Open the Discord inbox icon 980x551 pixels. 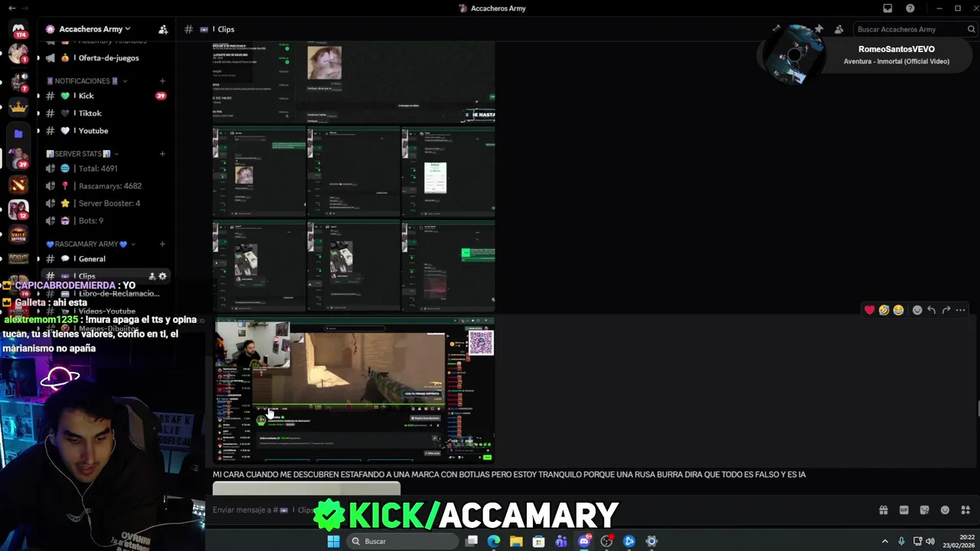(x=888, y=8)
